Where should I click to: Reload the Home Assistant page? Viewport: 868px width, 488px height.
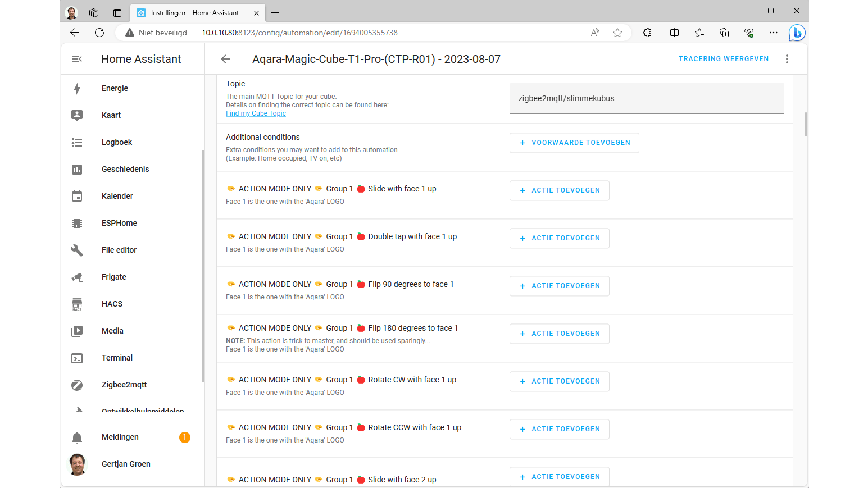(99, 33)
